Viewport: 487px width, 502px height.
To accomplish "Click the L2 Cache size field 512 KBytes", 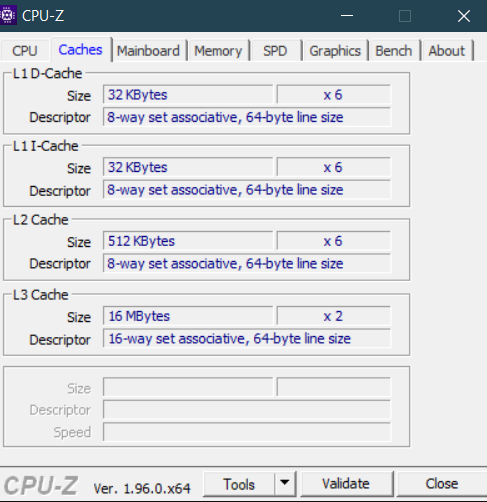I will [x=188, y=241].
